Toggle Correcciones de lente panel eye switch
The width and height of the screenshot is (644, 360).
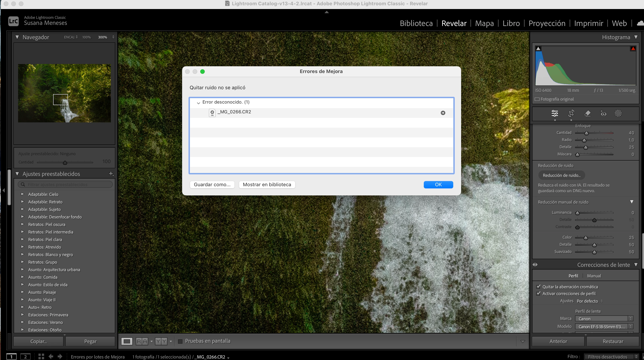click(x=535, y=265)
